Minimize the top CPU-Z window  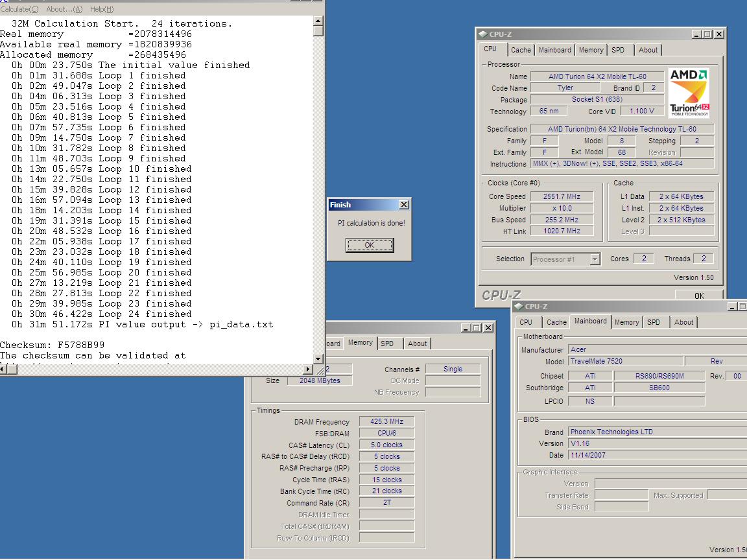click(696, 34)
